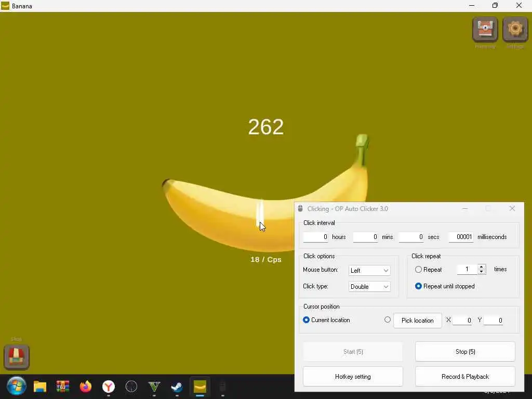Focus the hours interval field
This screenshot has height=399, width=532.
coord(315,237)
